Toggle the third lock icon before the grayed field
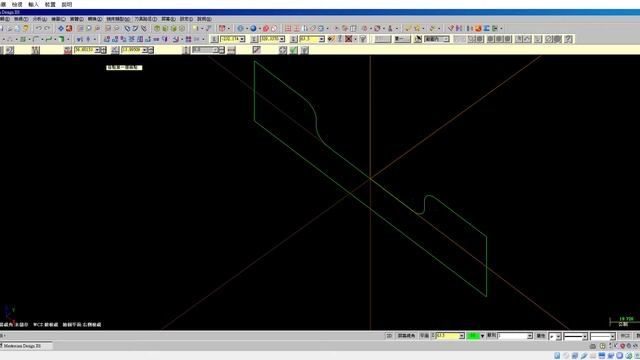Viewport: 640px width, 360px height. pos(186,50)
